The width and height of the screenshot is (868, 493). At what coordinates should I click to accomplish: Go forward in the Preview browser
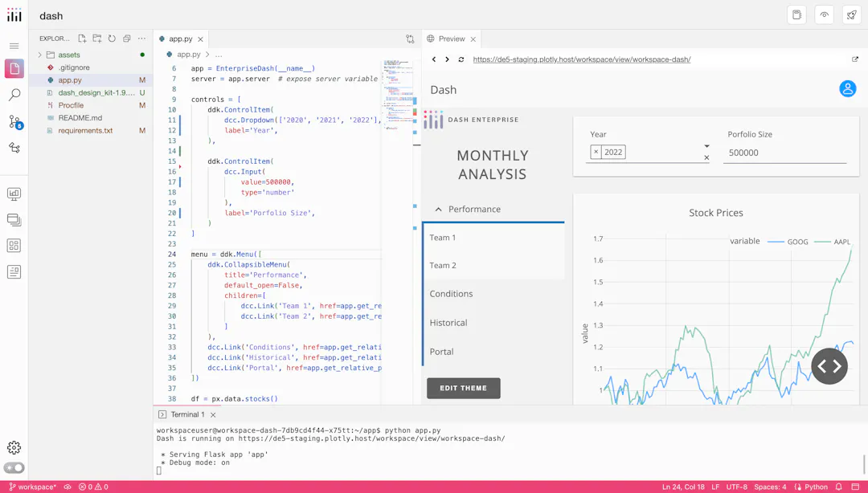click(448, 59)
